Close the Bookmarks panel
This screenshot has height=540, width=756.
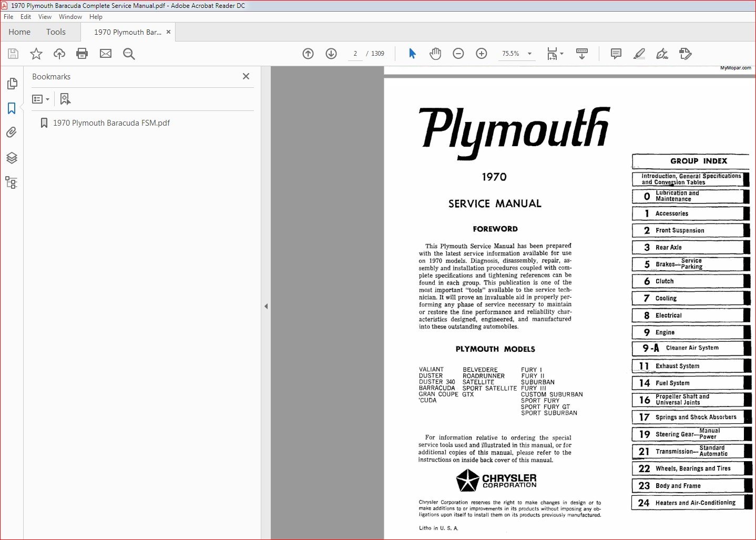tap(246, 76)
